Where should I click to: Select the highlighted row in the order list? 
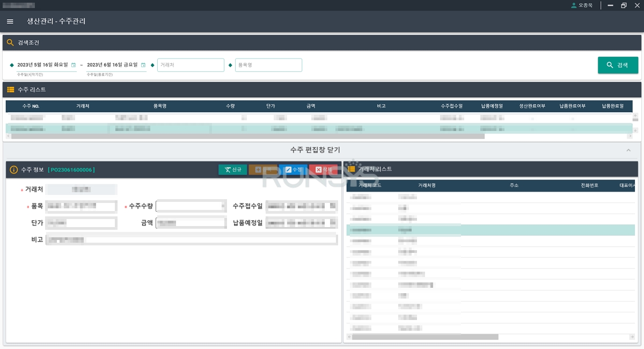215,129
